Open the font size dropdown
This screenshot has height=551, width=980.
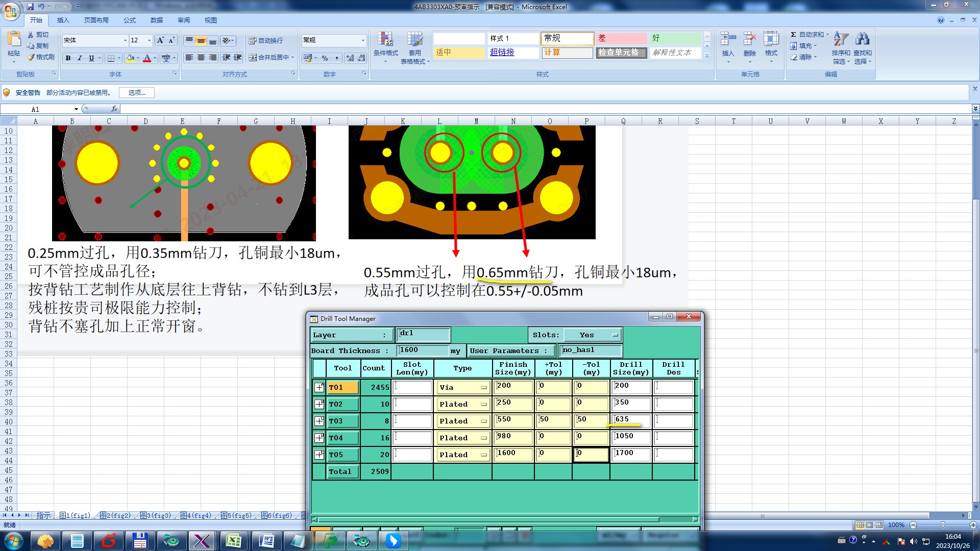click(149, 40)
